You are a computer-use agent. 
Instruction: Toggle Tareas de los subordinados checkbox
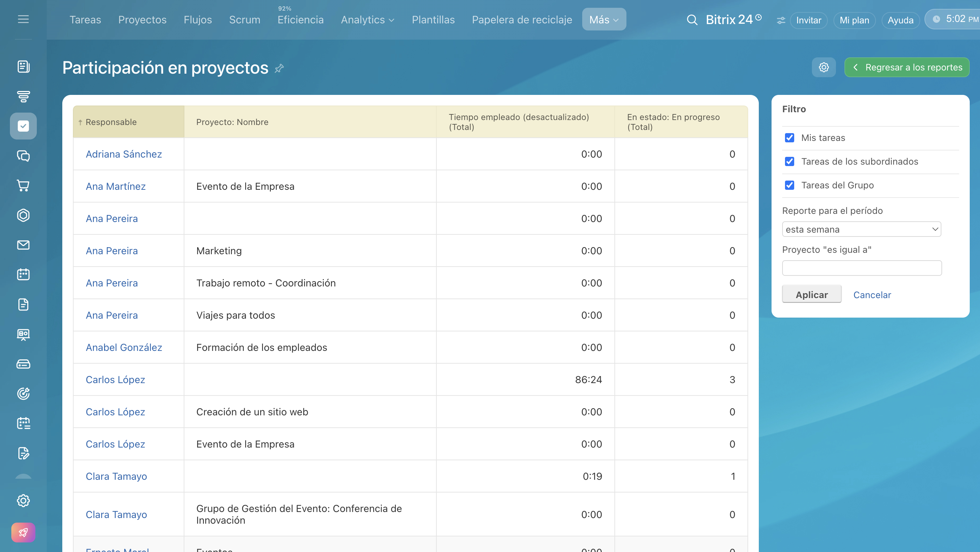click(x=789, y=161)
